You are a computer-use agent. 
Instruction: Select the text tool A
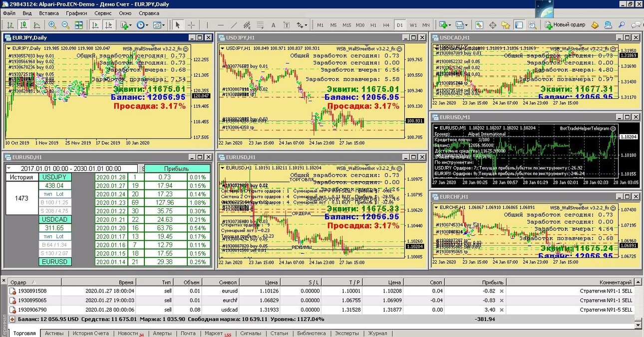tap(273, 25)
